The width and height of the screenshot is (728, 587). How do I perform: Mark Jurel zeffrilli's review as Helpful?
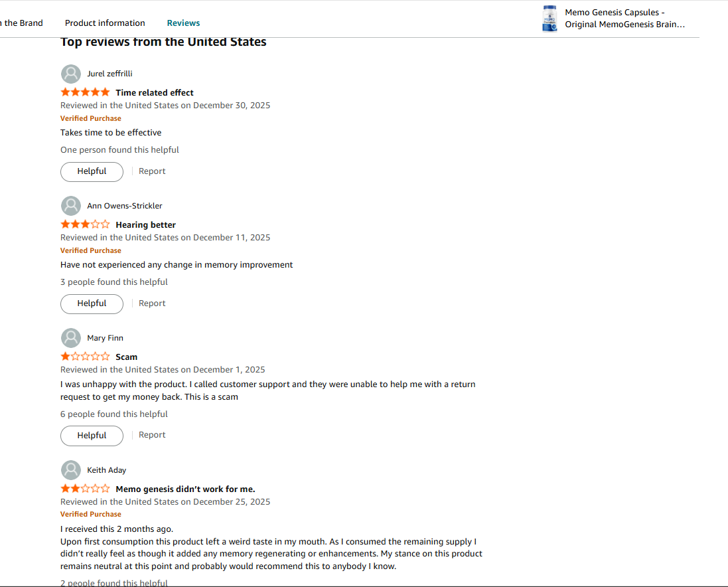pyautogui.click(x=92, y=171)
